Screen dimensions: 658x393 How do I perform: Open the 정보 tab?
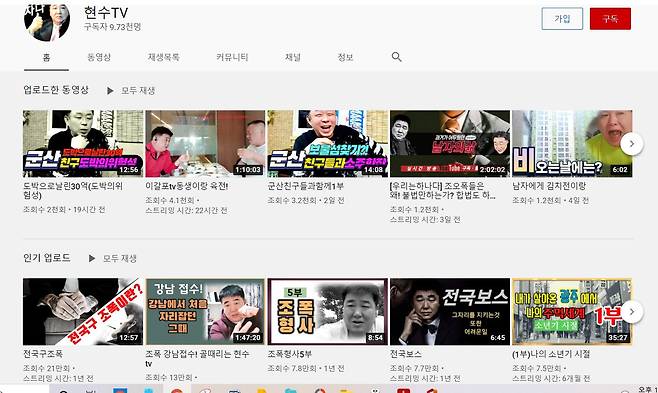tap(345, 57)
